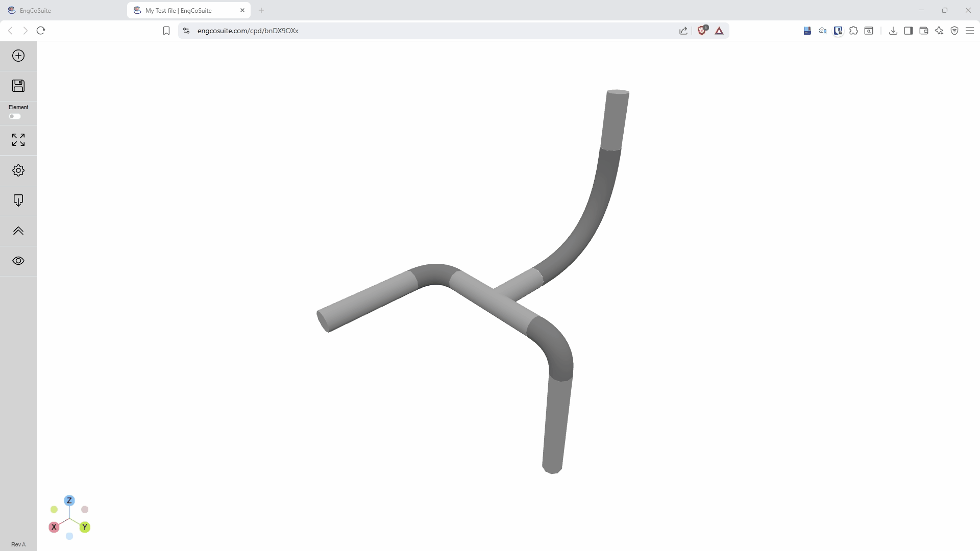The image size is (980, 551).
Task: Select the left horizontal pipe segment
Action: click(x=367, y=301)
